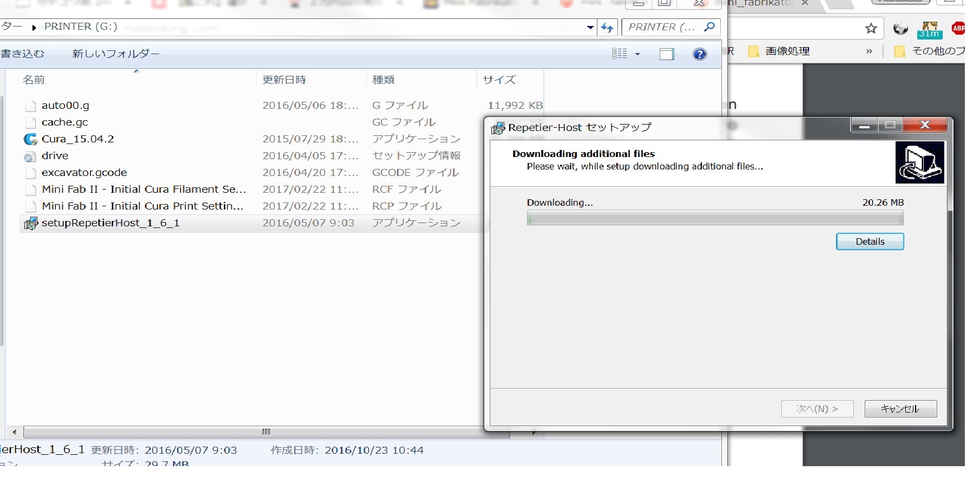Click the excavator.gcode file icon
The image size is (980, 477).
[x=30, y=173]
